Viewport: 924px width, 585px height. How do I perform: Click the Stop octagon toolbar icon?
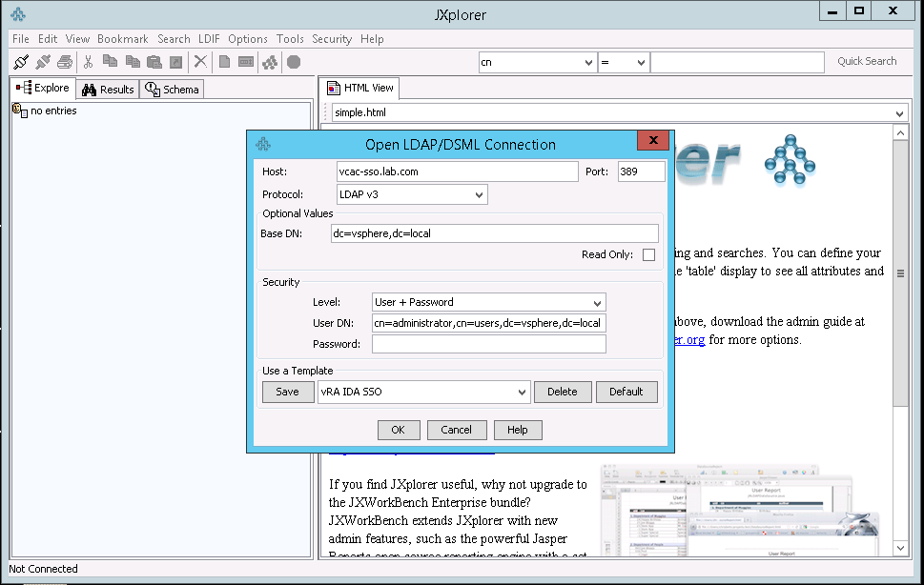[294, 61]
